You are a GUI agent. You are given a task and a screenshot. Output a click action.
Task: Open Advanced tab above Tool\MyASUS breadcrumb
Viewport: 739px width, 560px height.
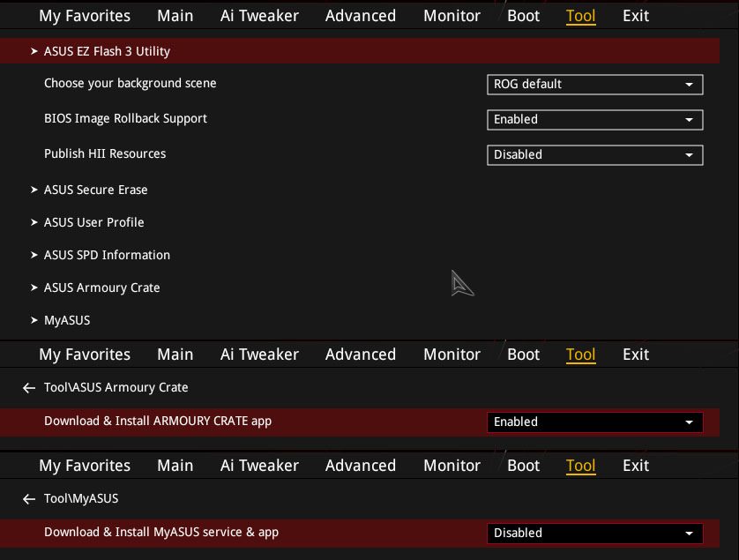tap(361, 466)
